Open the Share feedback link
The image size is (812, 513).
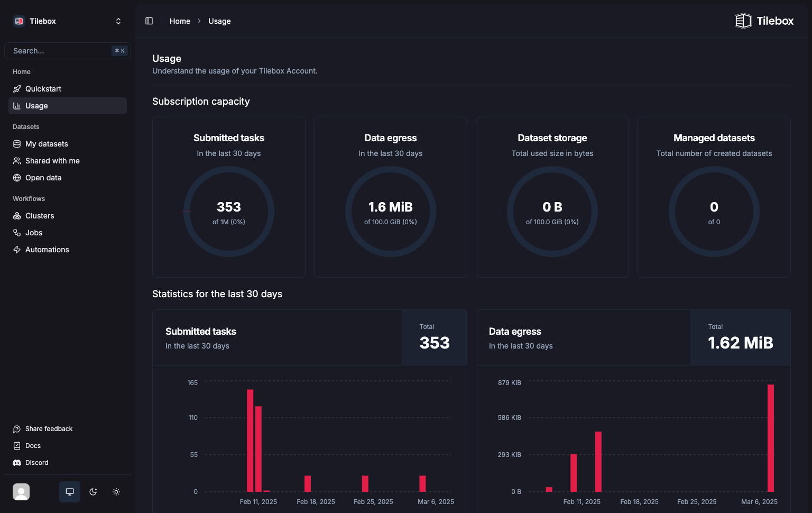pyautogui.click(x=49, y=429)
